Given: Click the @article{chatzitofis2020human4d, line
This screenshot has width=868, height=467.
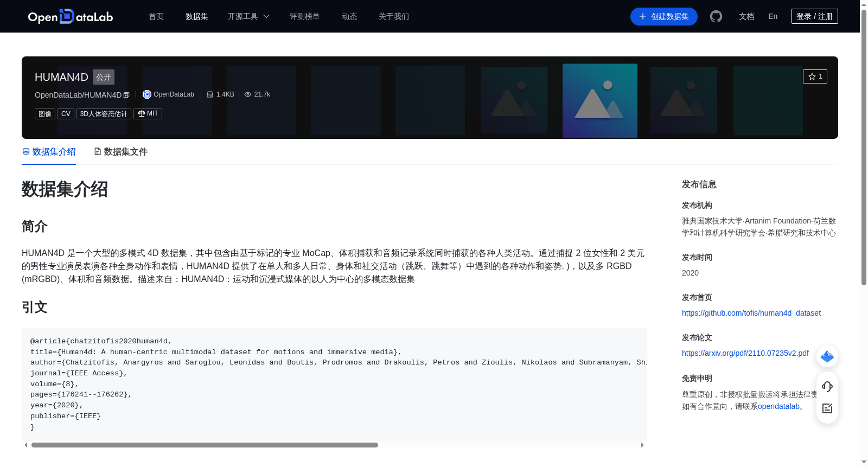Looking at the screenshot, I should 101,341.
